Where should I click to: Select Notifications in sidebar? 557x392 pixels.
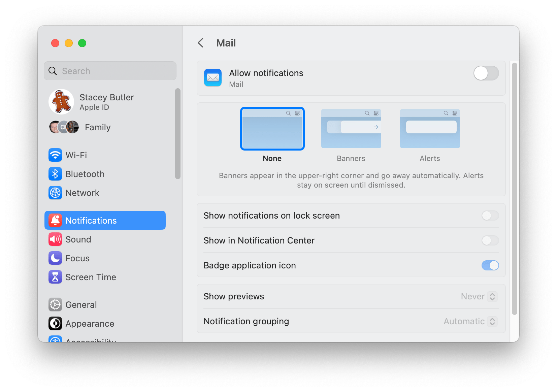pos(105,220)
